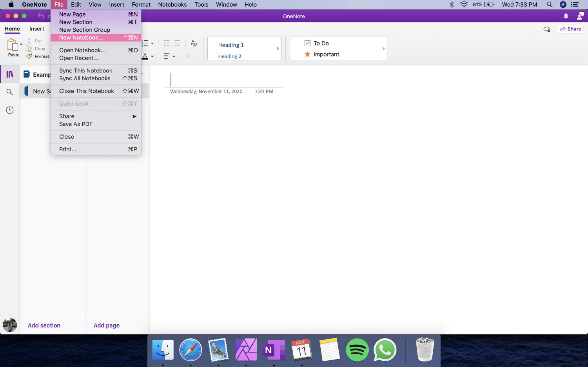Viewport: 588px width, 367px height.
Task: Open the Edit menu in menu bar
Action: pyautogui.click(x=76, y=5)
